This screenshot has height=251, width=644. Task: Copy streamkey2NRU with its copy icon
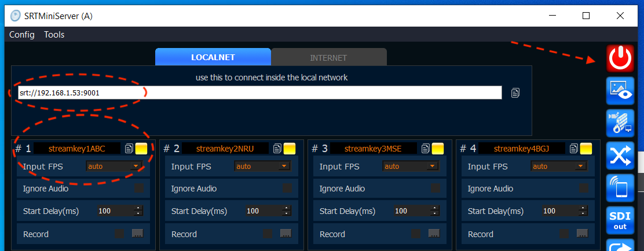pyautogui.click(x=277, y=149)
